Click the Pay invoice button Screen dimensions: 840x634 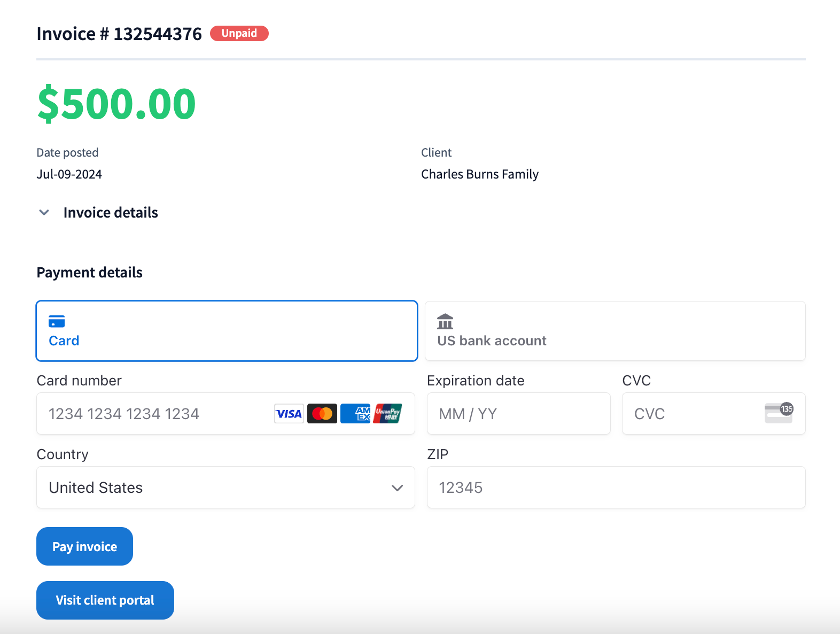84,546
